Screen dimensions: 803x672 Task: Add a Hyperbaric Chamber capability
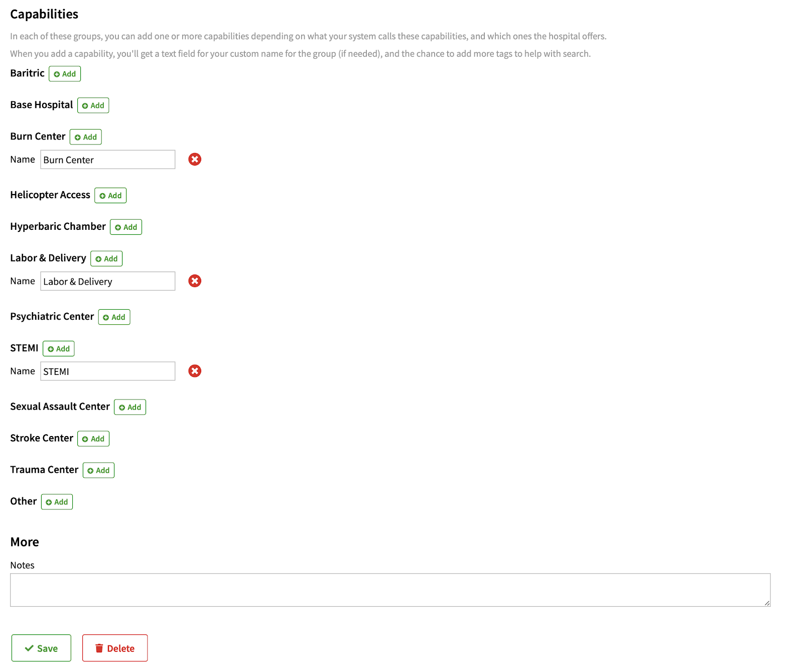click(x=126, y=227)
